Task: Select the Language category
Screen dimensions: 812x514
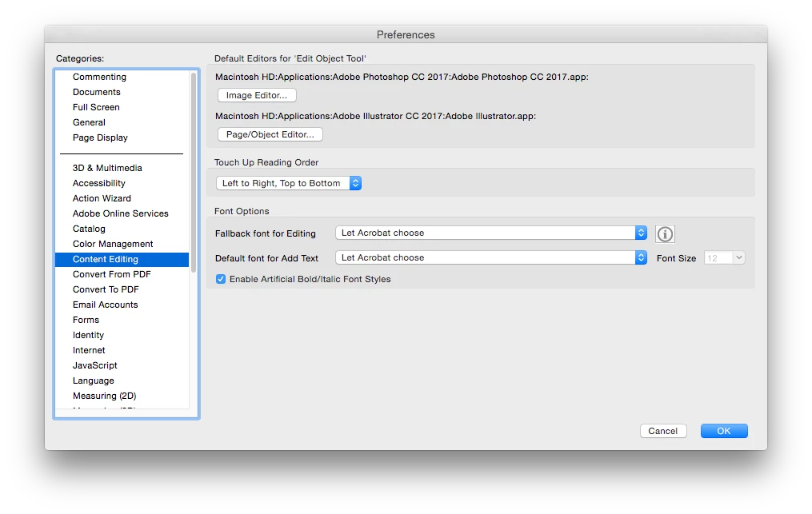Action: point(122,381)
